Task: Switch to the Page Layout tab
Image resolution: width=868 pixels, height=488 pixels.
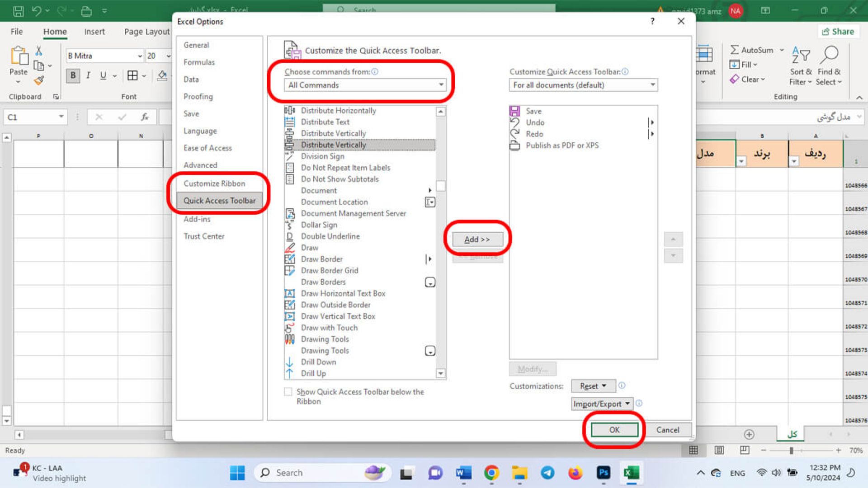Action: point(147,32)
